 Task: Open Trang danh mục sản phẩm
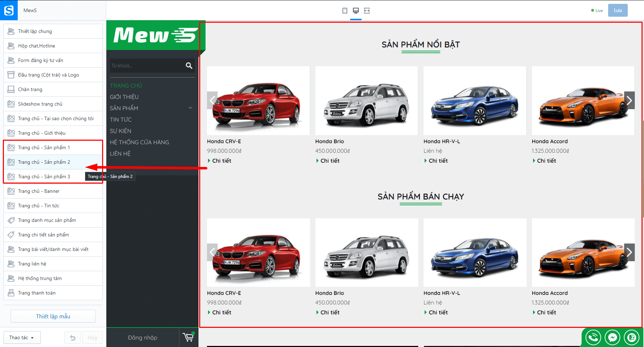pos(53,220)
